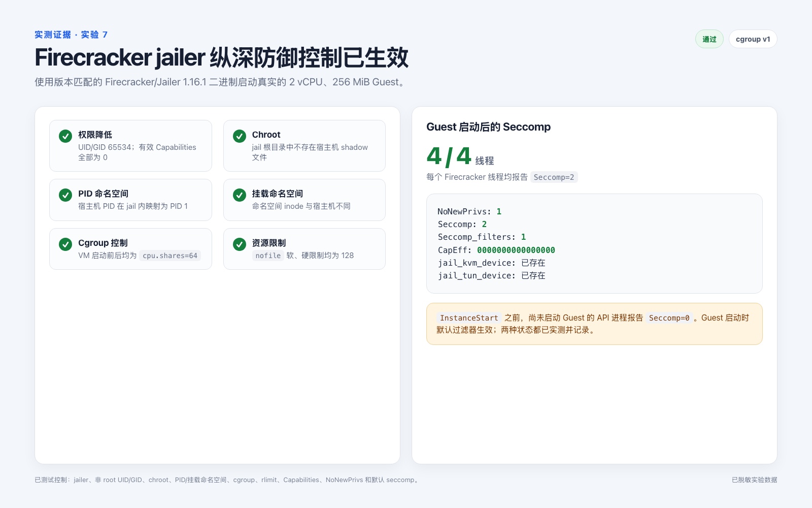Select the 挂载命名空间 card title
This screenshot has height=508, width=812.
278,194
